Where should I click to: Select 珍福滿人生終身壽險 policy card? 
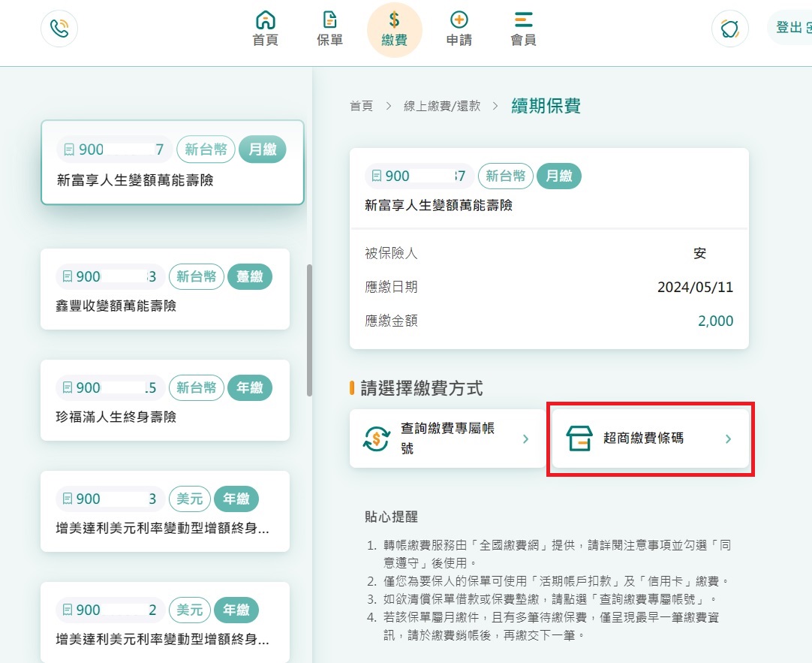point(165,400)
